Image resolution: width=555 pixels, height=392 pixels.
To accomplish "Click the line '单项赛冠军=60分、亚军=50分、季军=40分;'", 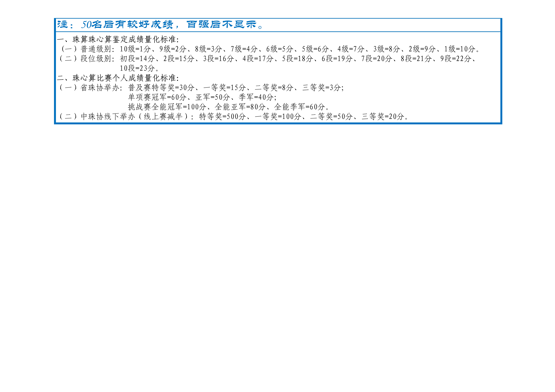I will 202,97.
